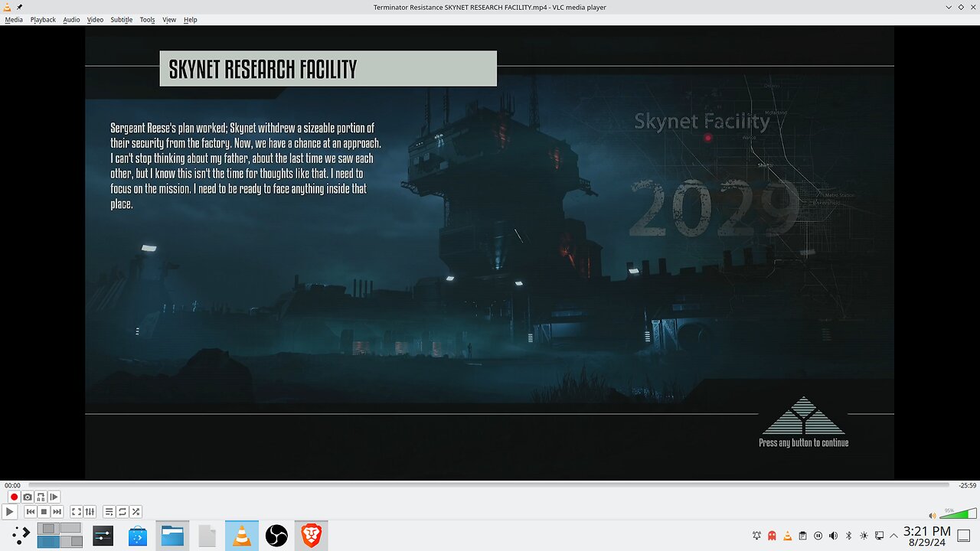This screenshot has width=980, height=551.
Task: Switch desktops with the pager widget
Action: pos(60,535)
